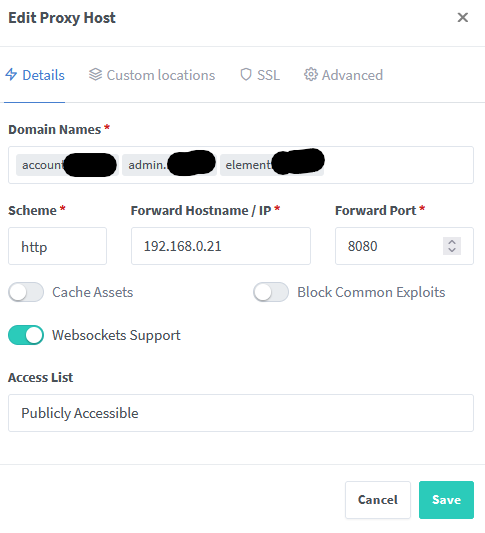485x533 pixels.
Task: Click the gear icon beside Advanced
Action: [x=311, y=74]
